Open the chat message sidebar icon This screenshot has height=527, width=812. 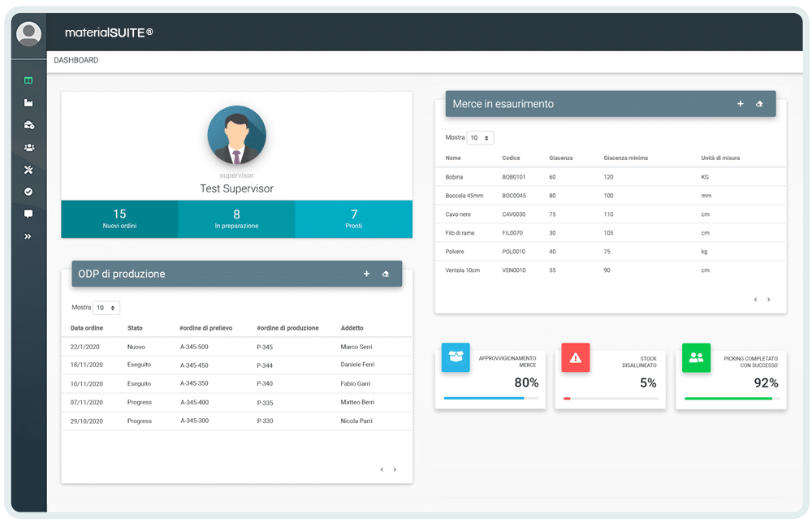[x=28, y=214]
